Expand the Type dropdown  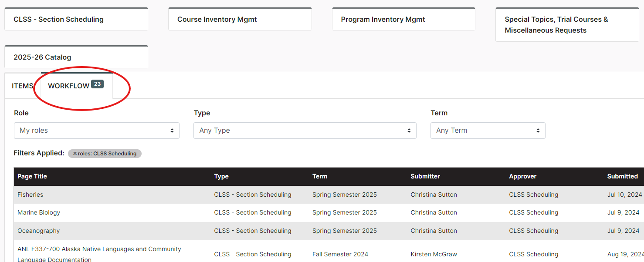305,131
